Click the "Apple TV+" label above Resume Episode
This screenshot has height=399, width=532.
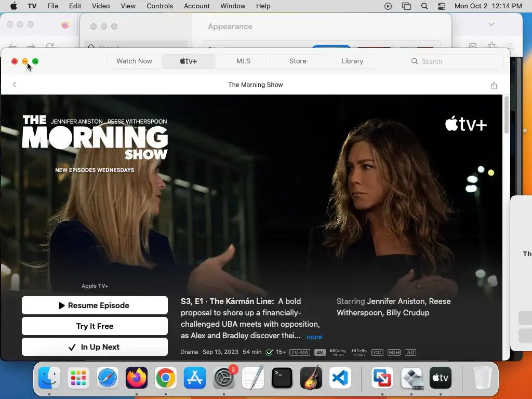pyautogui.click(x=95, y=286)
